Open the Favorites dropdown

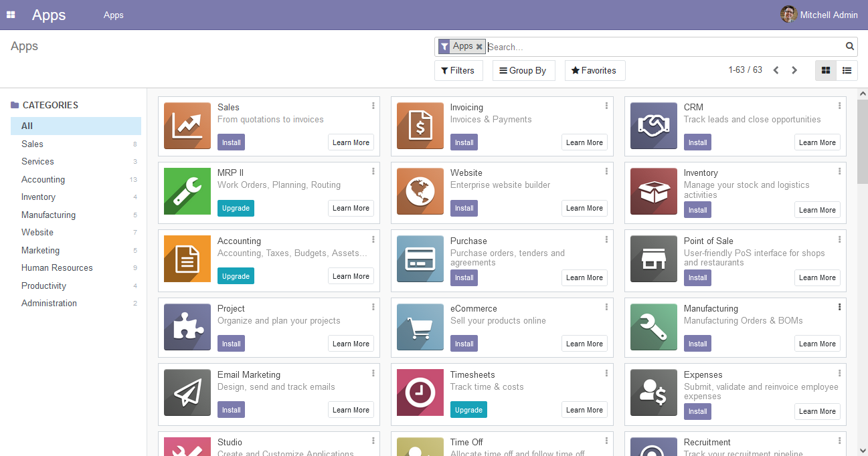tap(594, 70)
